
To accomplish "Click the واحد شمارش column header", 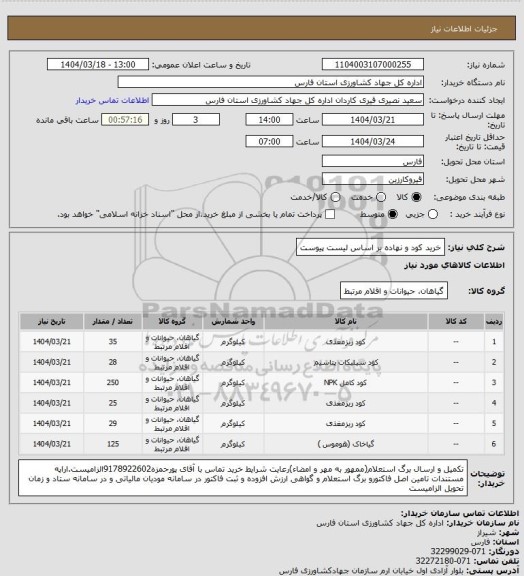I will pos(233,321).
